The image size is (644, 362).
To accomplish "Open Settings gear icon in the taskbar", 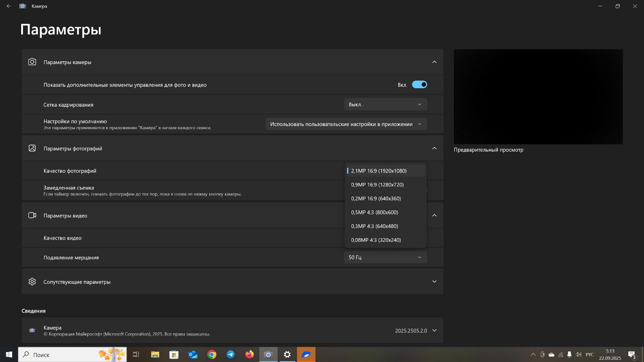I will click(x=287, y=355).
